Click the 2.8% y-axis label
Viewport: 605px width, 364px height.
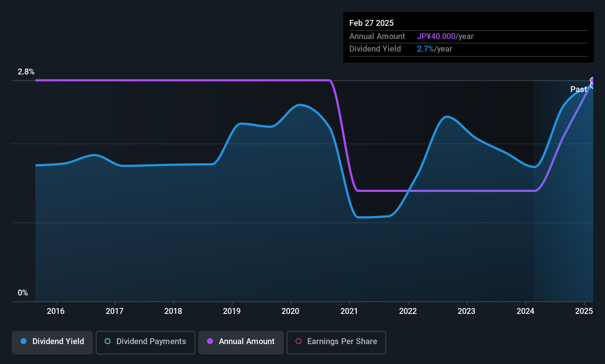26,72
